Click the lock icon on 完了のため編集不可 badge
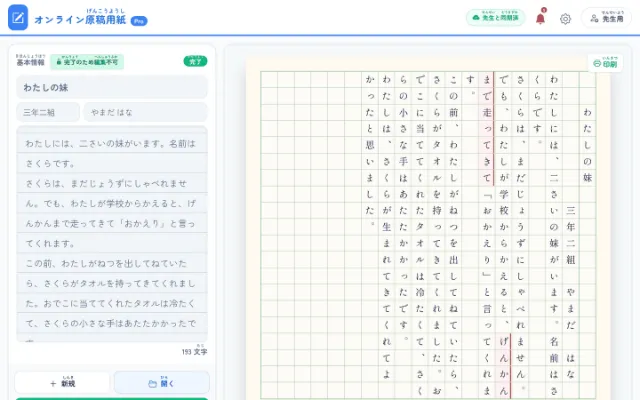 point(59,62)
